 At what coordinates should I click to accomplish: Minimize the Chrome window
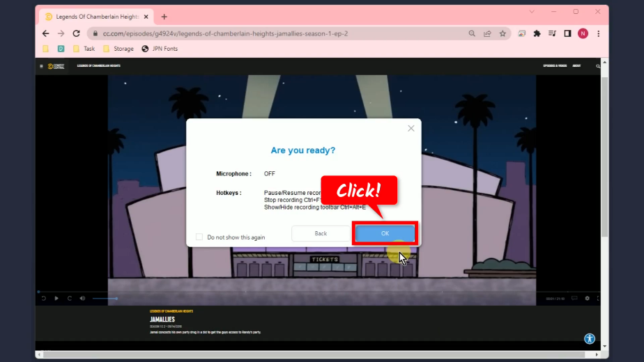coord(553,12)
